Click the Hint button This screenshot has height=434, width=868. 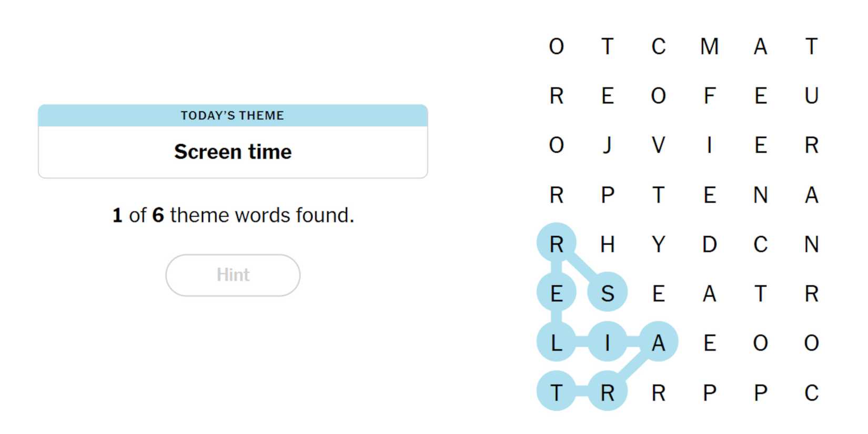[x=233, y=275]
